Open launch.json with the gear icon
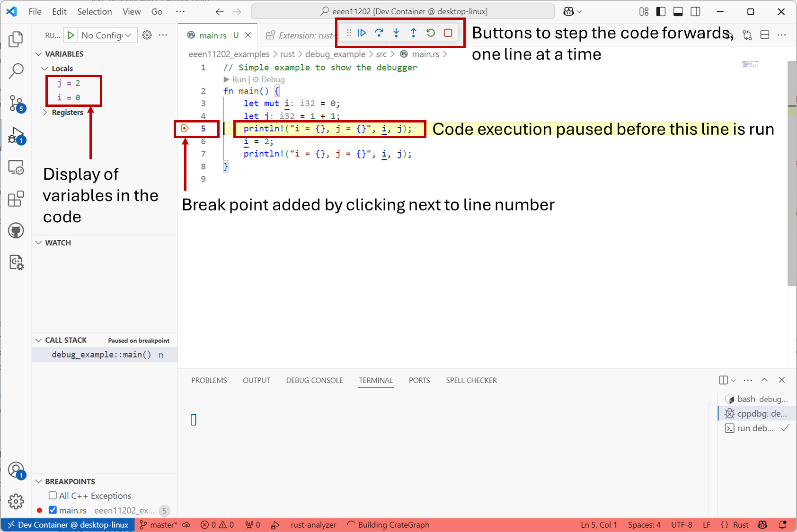The height and width of the screenshot is (532, 797). point(147,35)
